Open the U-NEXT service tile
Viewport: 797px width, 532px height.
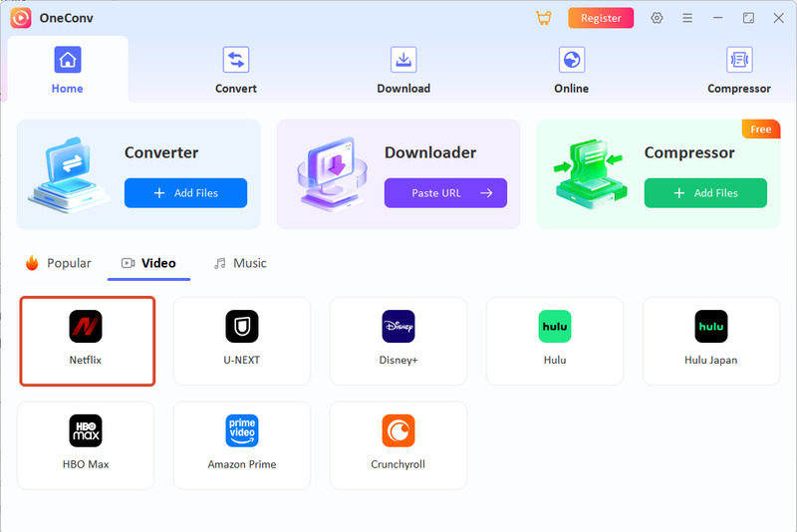242,341
